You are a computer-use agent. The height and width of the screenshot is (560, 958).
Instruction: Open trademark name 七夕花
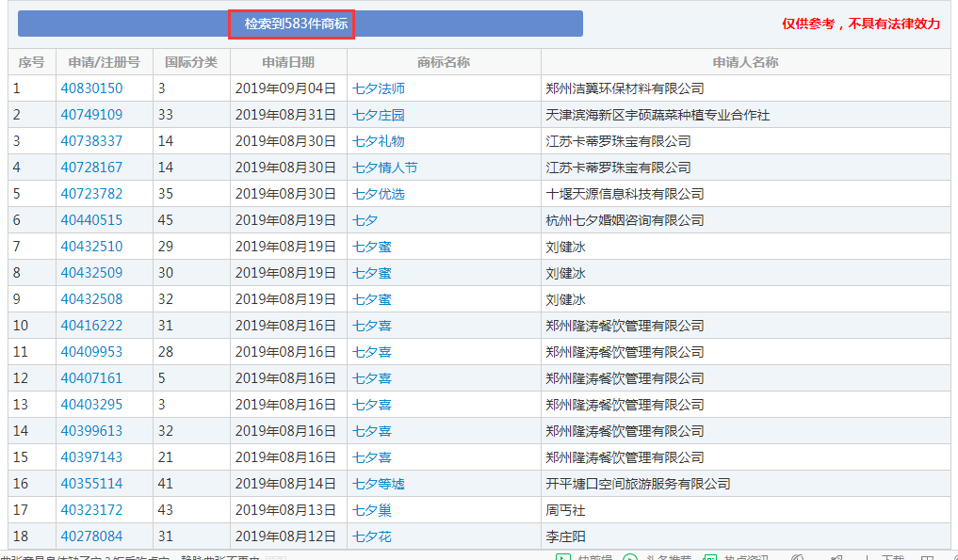point(372,536)
